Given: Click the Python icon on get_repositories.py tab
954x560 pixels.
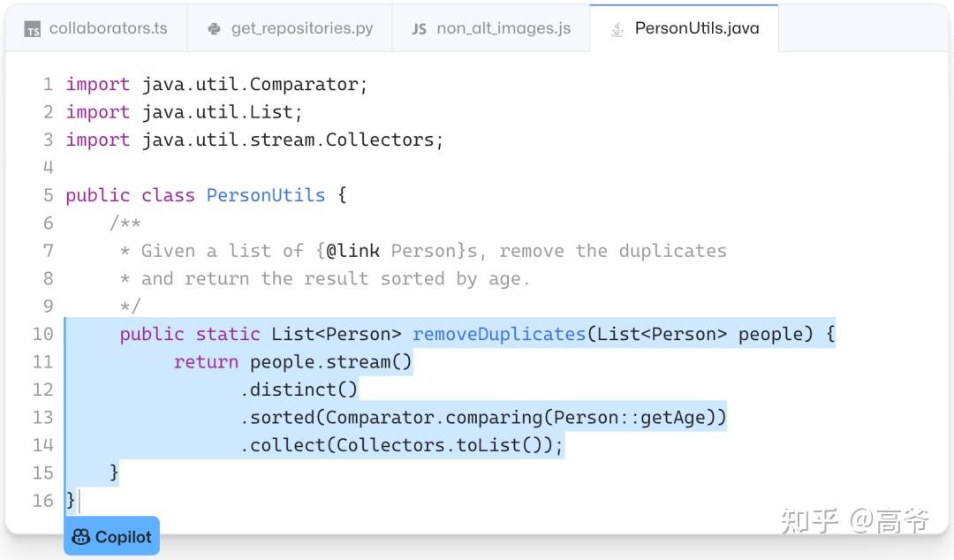Looking at the screenshot, I should 213,27.
